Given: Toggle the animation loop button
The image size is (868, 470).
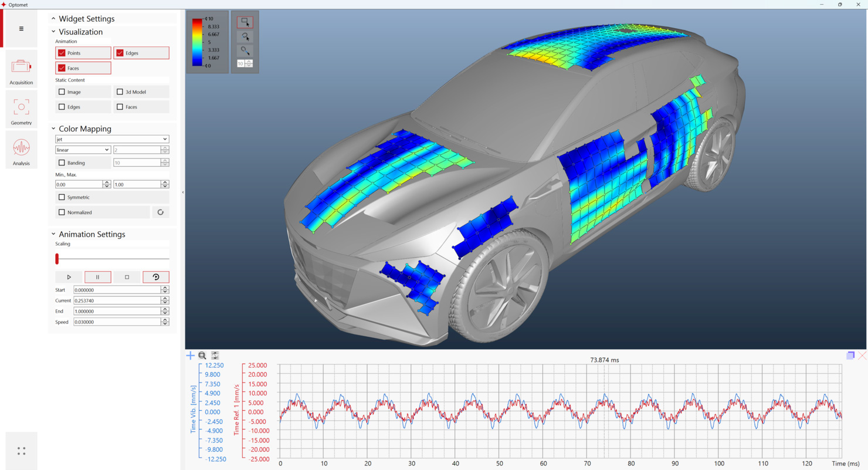Looking at the screenshot, I should click(155, 277).
